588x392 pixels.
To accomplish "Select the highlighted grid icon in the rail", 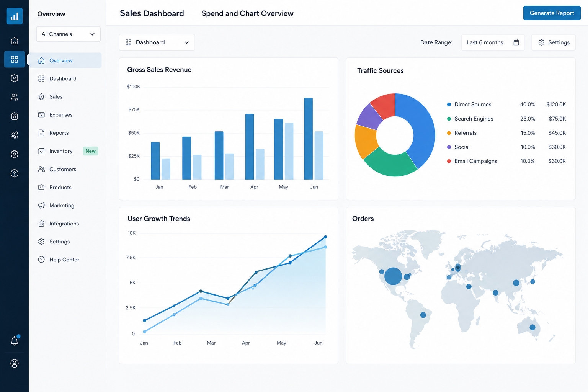I will 15,59.
